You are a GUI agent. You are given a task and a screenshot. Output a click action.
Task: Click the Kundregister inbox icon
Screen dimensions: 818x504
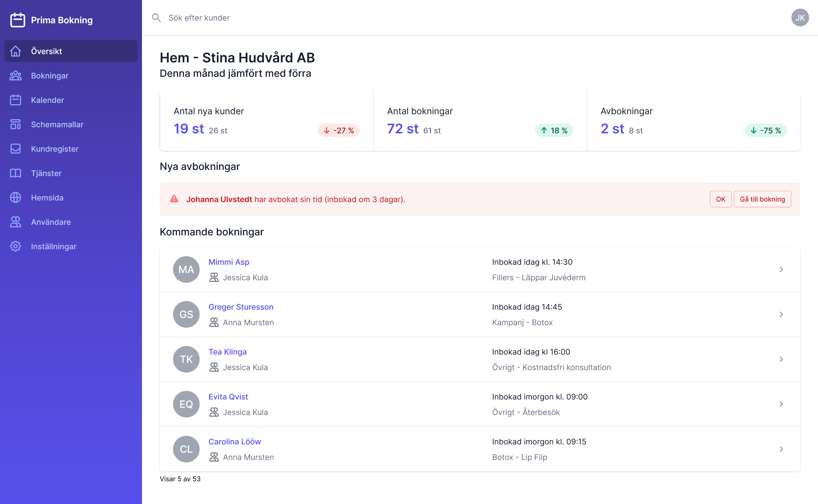pyautogui.click(x=16, y=149)
